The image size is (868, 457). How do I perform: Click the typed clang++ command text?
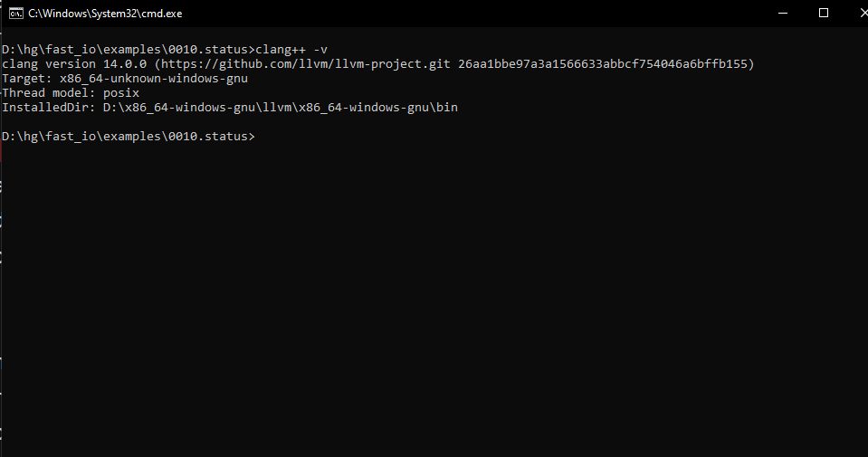(281, 50)
